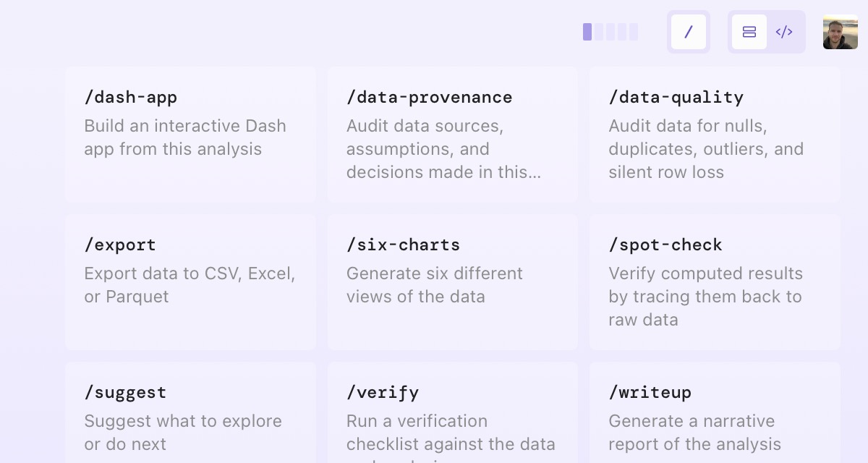Screen dimensions: 868x463
Task: Launch the /writeup command
Action: tap(715, 412)
